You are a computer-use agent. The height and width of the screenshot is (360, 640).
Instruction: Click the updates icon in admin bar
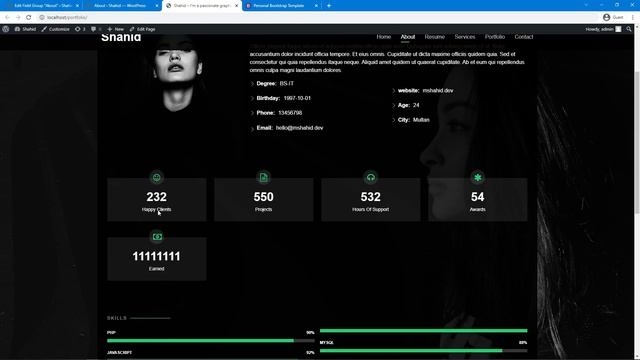[x=80, y=29]
